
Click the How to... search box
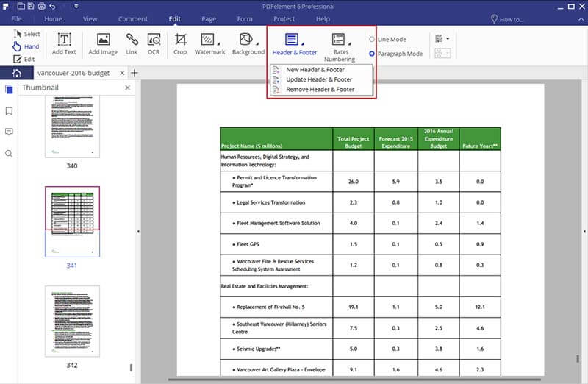(508, 19)
